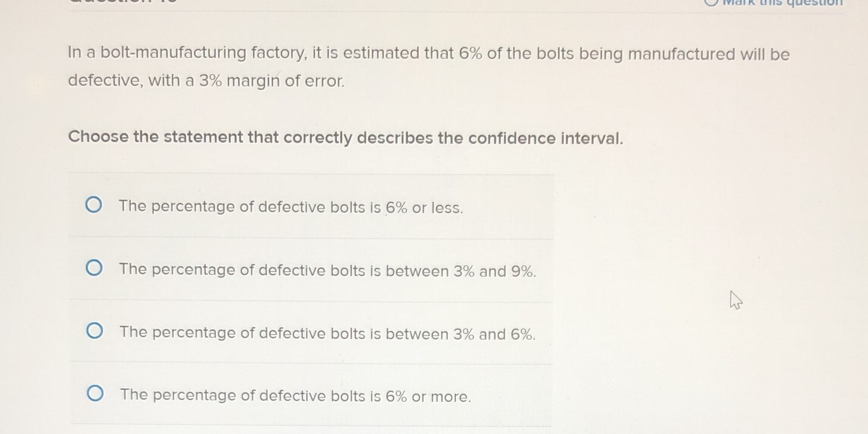Viewport: 868px width, 434px height.
Task: Click the confidence interval prompt text
Action: 346,138
